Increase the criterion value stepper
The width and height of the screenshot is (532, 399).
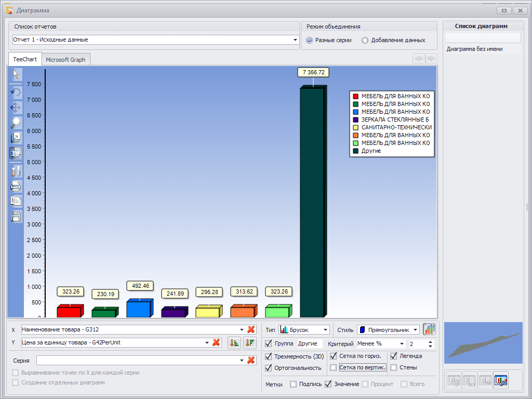(430, 342)
